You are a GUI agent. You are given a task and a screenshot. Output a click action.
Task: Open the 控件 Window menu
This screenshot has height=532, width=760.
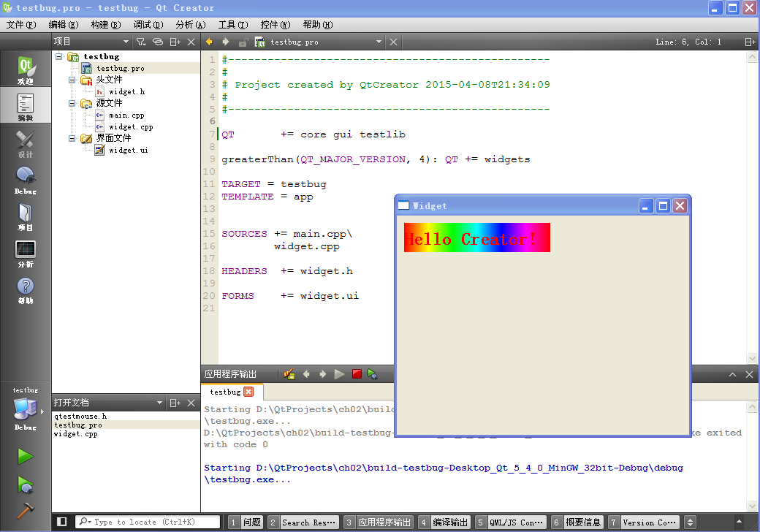(x=275, y=25)
